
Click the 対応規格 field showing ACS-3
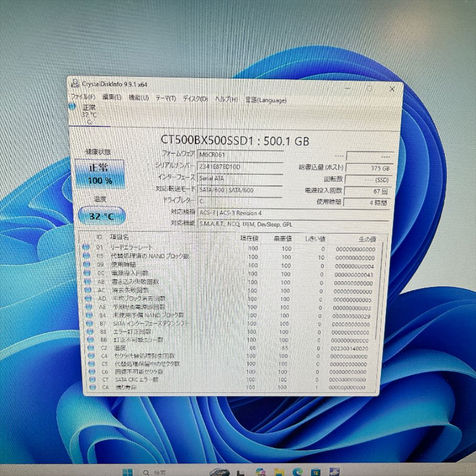coord(294,213)
